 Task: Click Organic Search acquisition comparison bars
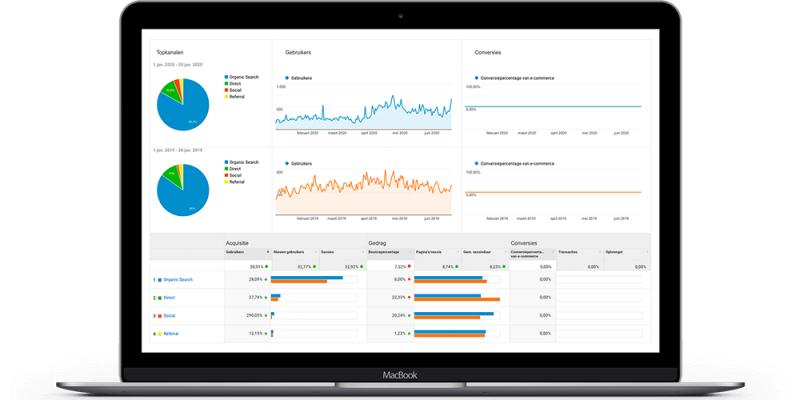[x=307, y=280]
